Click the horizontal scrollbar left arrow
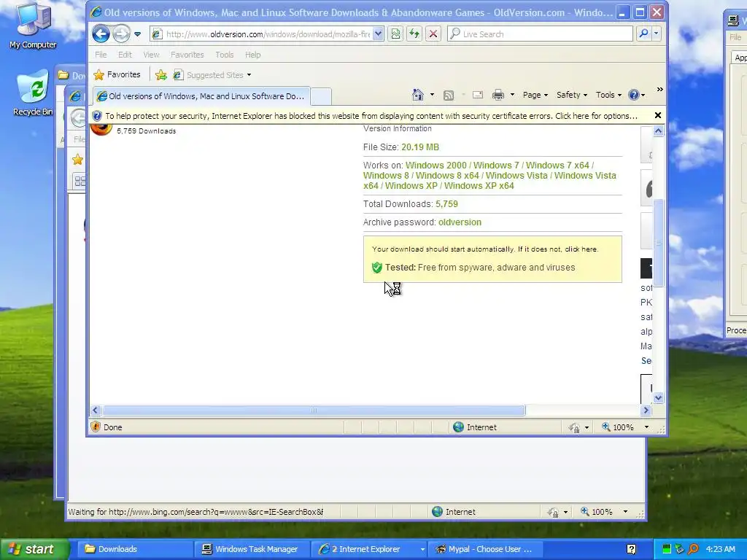Screen dimensions: 747x560 point(96,410)
